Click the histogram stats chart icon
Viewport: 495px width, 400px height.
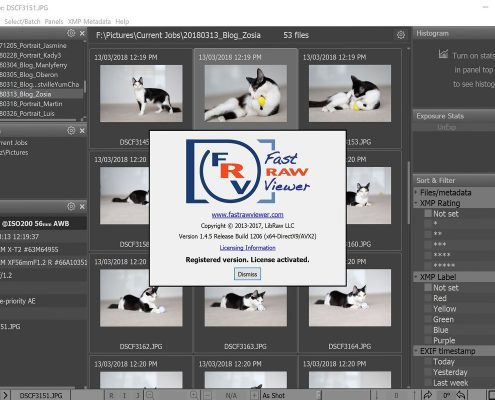tap(443, 54)
